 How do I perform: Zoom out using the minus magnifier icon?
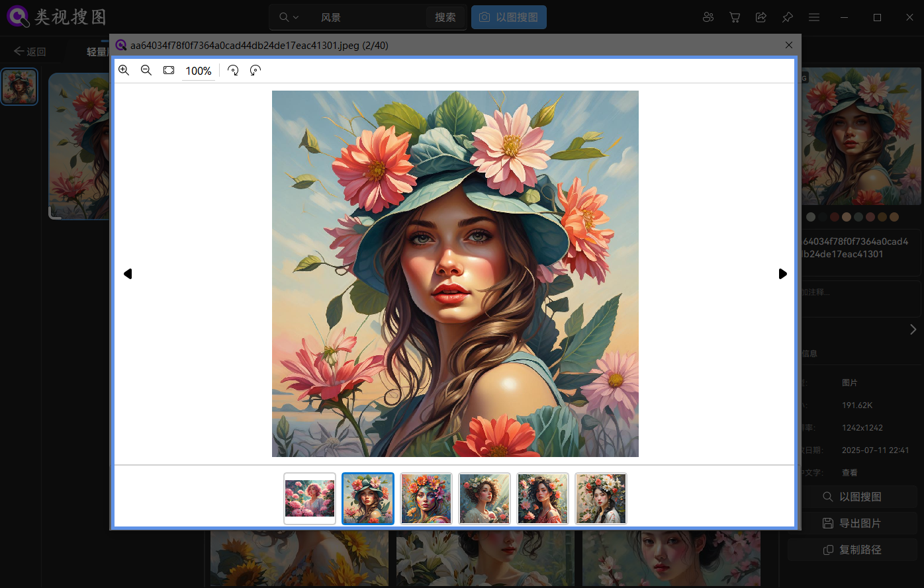[x=146, y=70]
